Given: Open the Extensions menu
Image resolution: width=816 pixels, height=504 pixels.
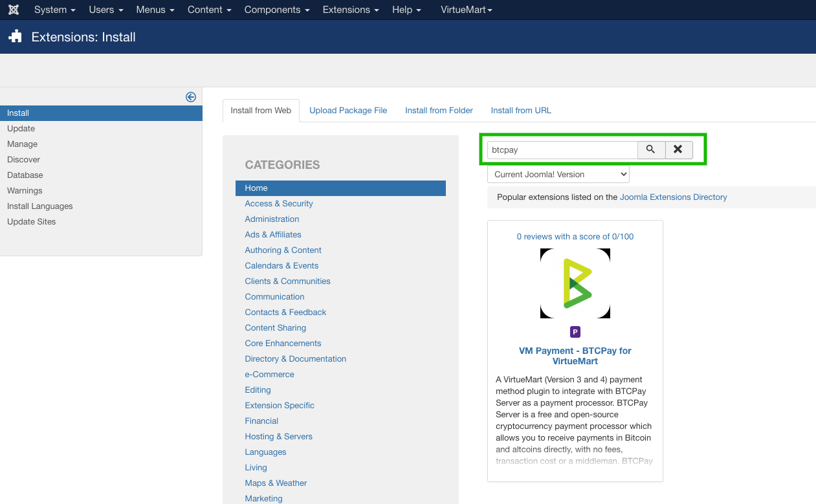Looking at the screenshot, I should (351, 10).
